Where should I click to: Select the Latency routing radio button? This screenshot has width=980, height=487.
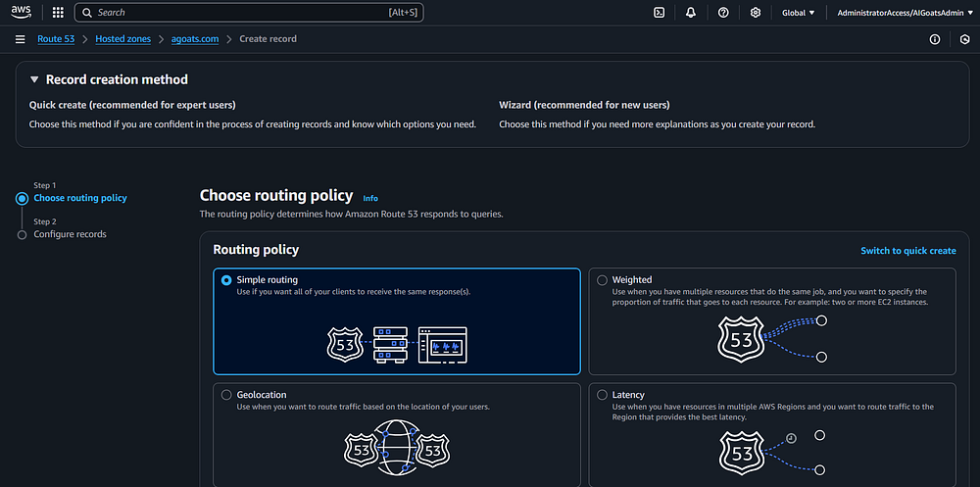[x=602, y=395]
